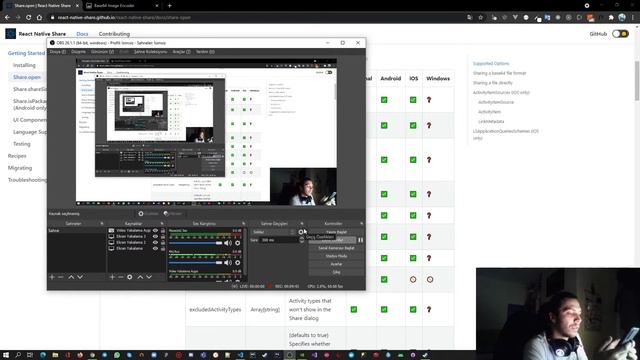Click Süre 300 ms duration stepper arrows
This screenshot has width=640, height=360.
[302, 240]
